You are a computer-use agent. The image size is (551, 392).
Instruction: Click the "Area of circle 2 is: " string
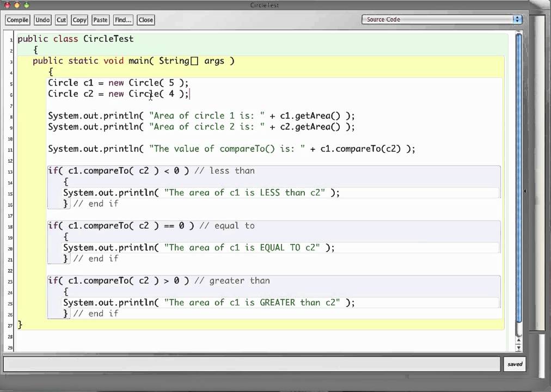(207, 127)
